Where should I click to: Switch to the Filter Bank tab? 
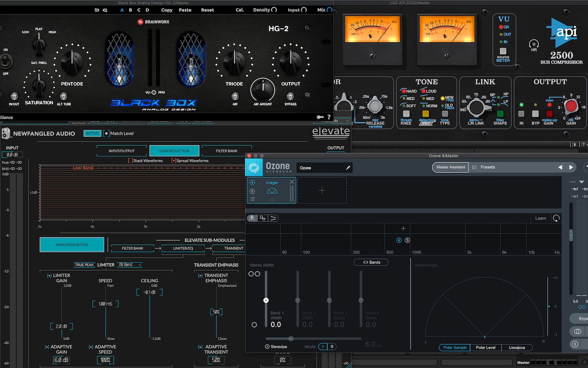227,151
